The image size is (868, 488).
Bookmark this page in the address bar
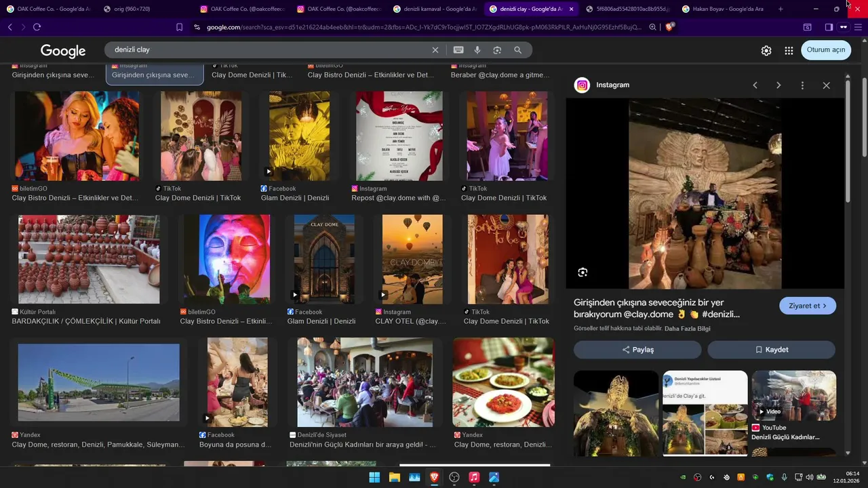(x=179, y=27)
